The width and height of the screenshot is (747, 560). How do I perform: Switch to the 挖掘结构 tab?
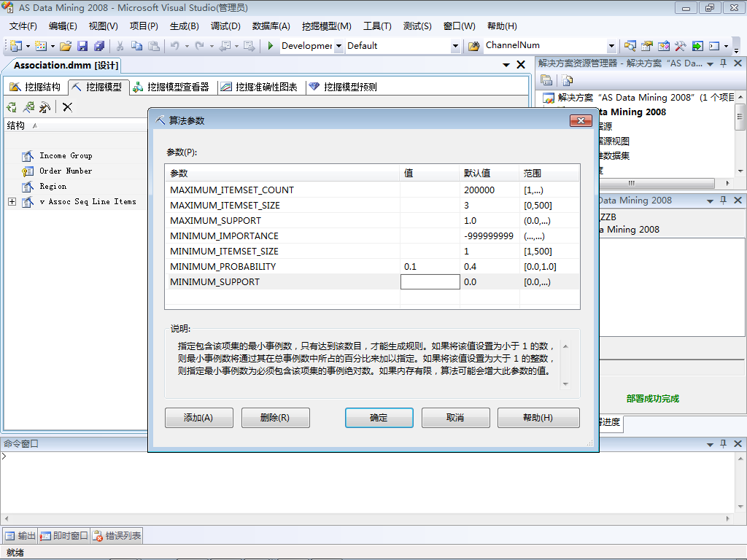pos(35,87)
